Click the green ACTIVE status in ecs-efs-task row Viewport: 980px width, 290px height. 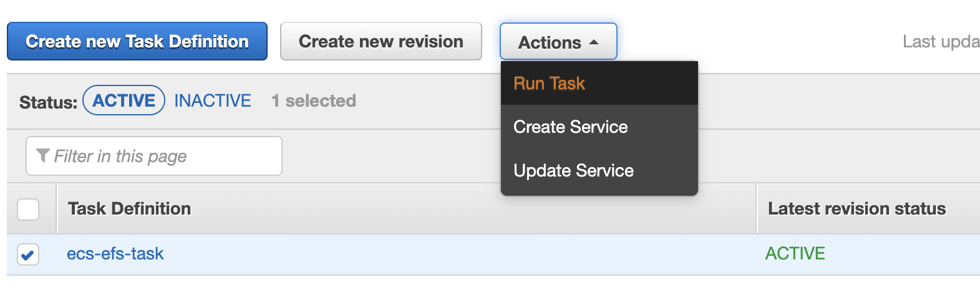point(795,254)
